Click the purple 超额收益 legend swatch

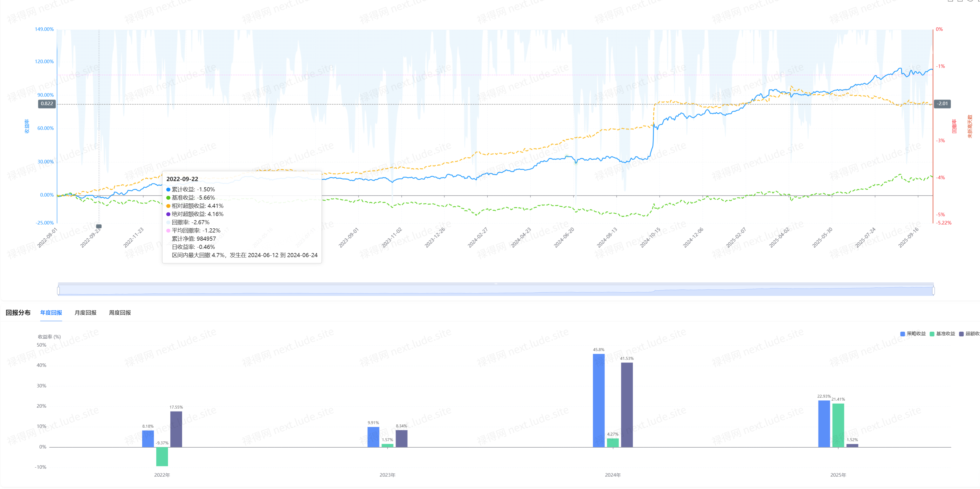pyautogui.click(x=962, y=334)
